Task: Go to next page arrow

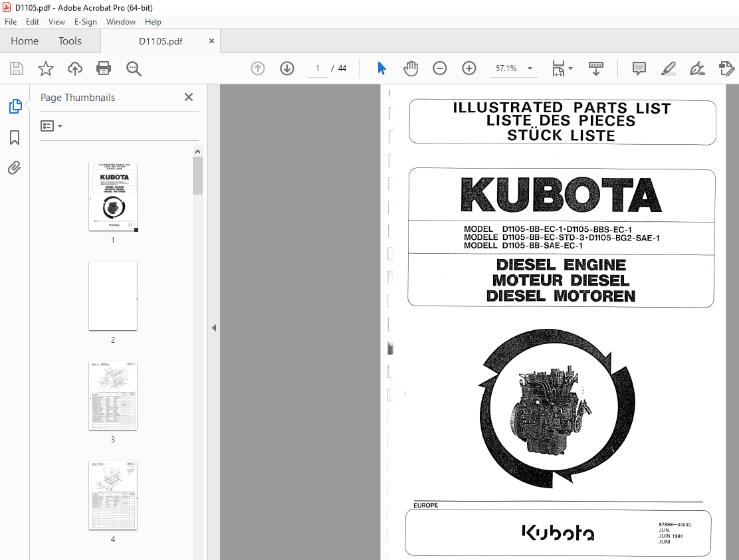Action: [287, 69]
